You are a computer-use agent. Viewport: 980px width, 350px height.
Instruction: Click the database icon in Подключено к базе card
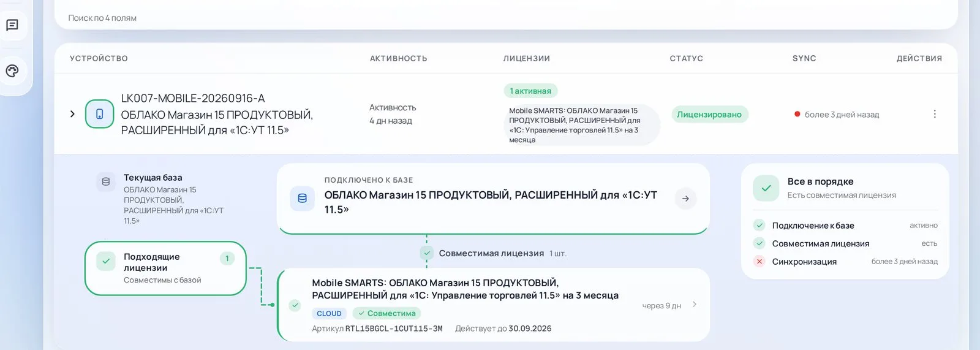tap(302, 199)
